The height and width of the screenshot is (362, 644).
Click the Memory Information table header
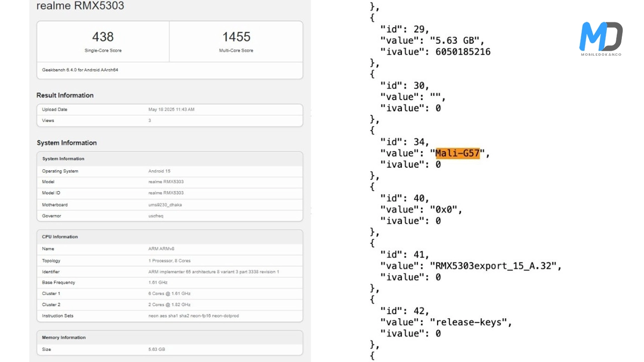click(x=63, y=337)
